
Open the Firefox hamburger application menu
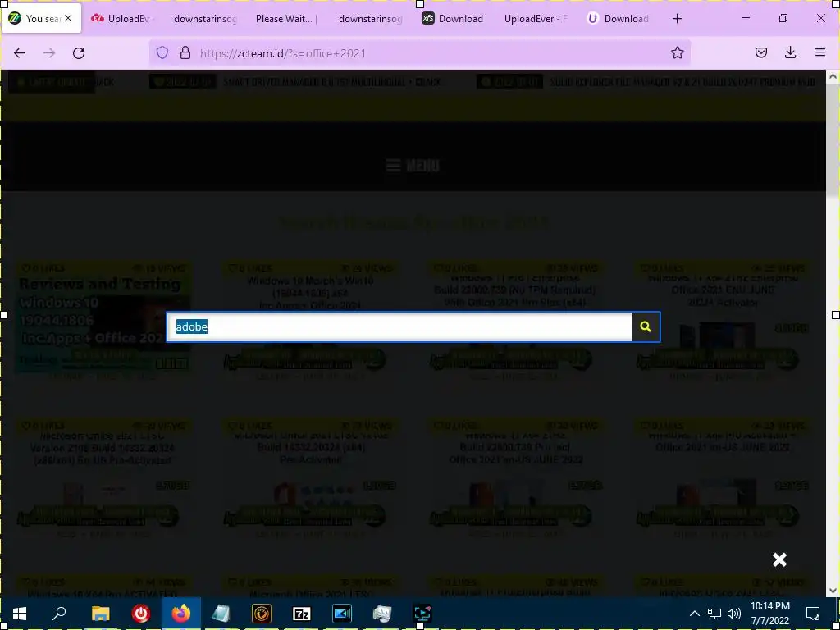[x=819, y=53]
